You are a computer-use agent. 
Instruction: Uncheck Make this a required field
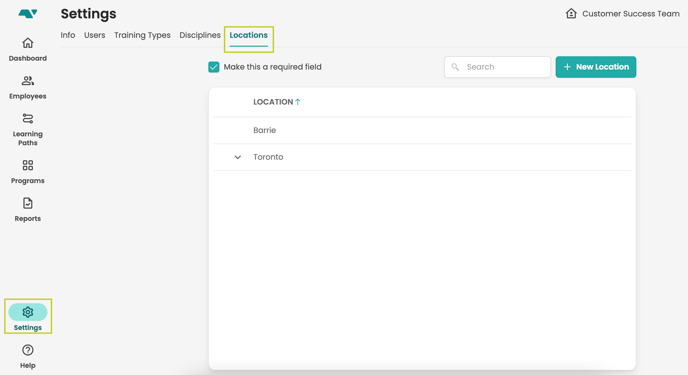tap(214, 67)
